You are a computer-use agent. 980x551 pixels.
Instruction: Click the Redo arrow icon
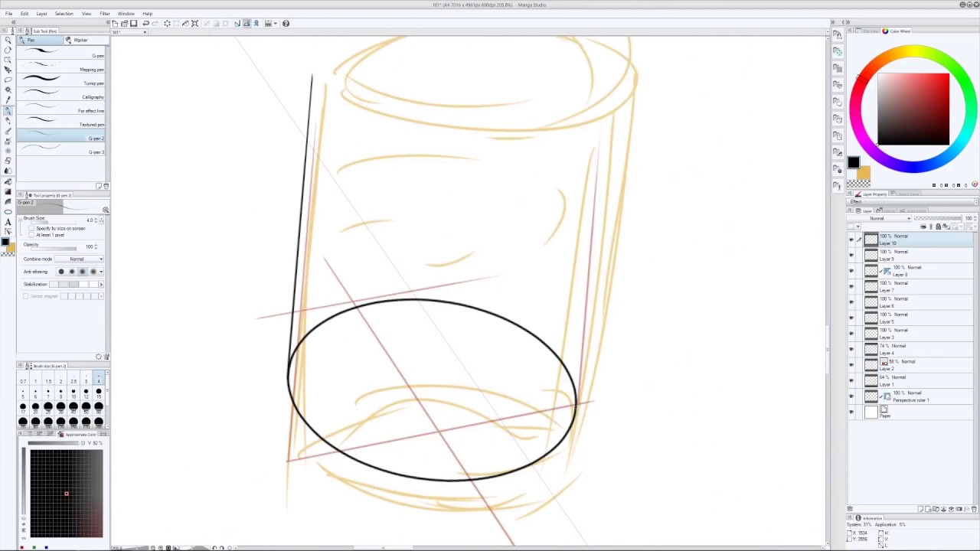pyautogui.click(x=155, y=24)
